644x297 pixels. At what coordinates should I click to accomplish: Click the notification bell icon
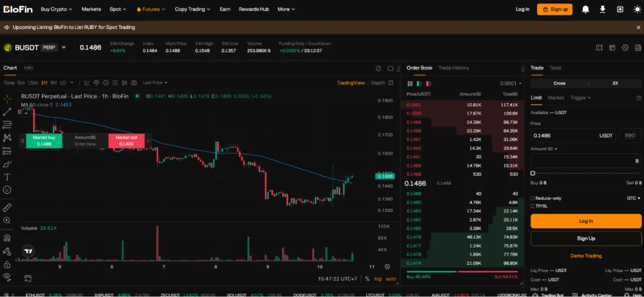point(585,10)
